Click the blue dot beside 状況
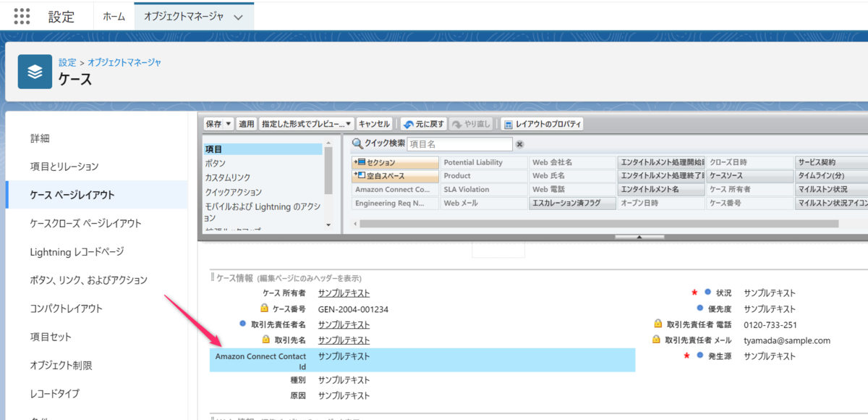This screenshot has width=868, height=420. pos(706,293)
